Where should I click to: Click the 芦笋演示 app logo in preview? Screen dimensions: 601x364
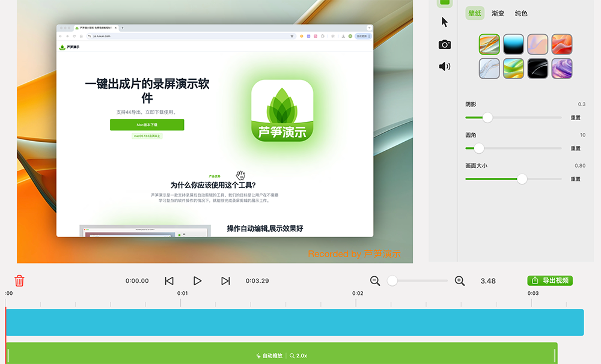tap(282, 111)
